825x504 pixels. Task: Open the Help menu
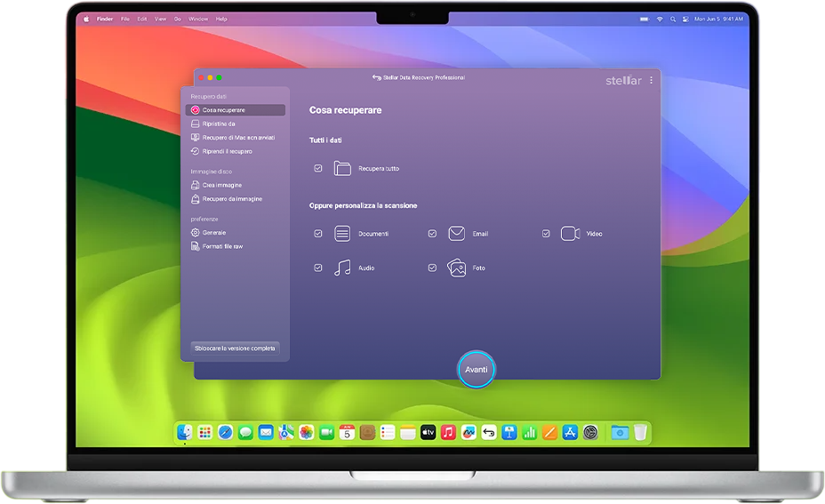(221, 19)
